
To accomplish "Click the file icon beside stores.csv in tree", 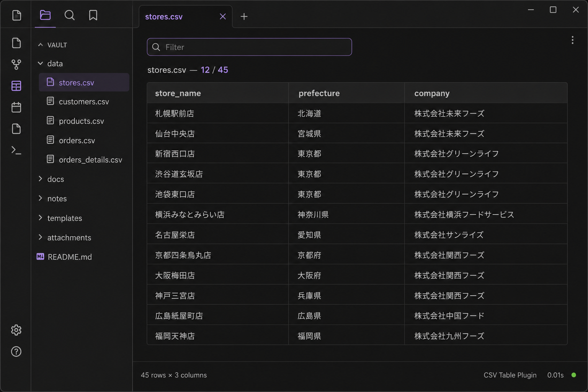I will (50, 82).
